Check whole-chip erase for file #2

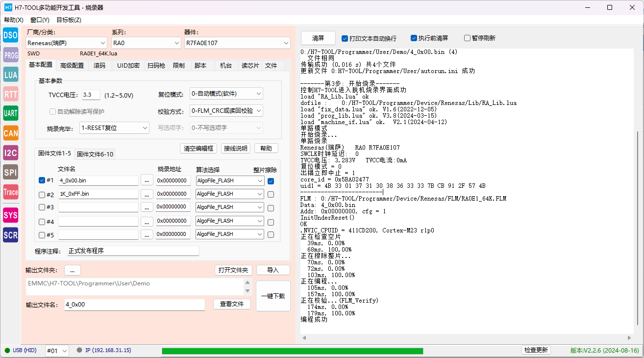[x=271, y=194]
